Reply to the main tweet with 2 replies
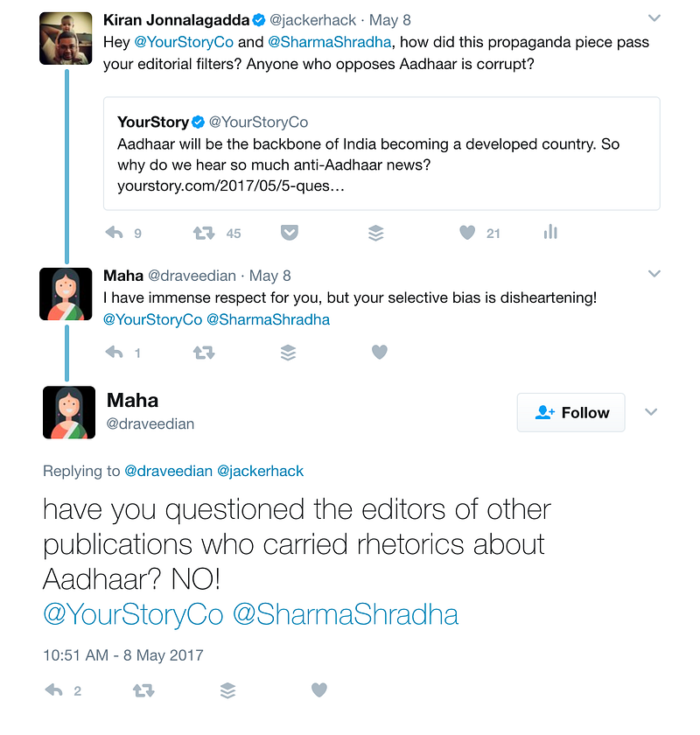The image size is (700, 735). coord(54,690)
